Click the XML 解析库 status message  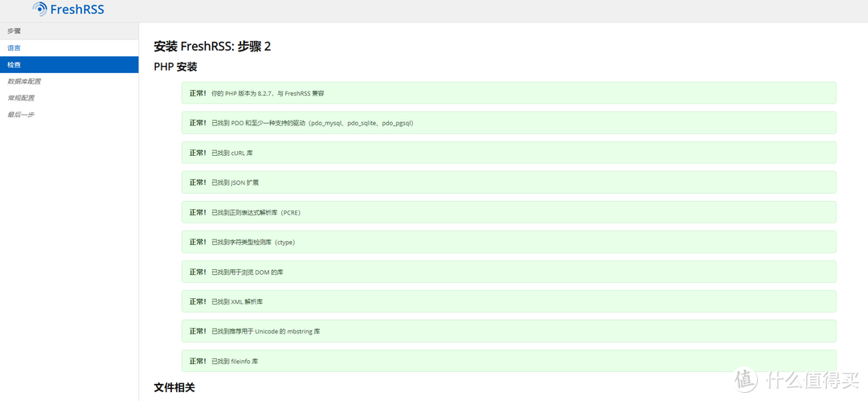tap(509, 301)
